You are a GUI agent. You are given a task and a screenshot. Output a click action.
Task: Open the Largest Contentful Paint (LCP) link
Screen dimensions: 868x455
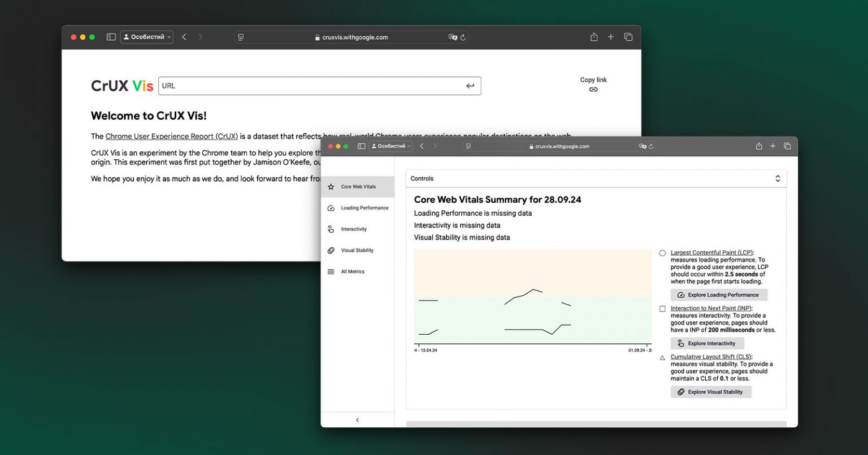(x=712, y=253)
